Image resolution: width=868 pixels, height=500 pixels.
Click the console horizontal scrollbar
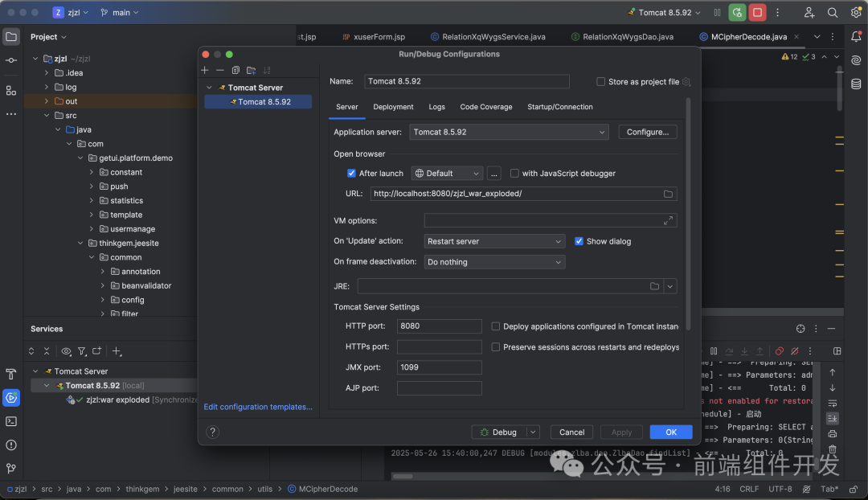[403, 476]
